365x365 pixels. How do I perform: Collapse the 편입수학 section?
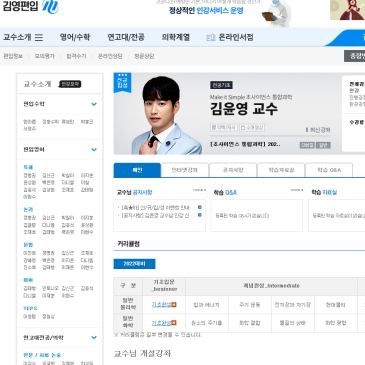pos(94,104)
